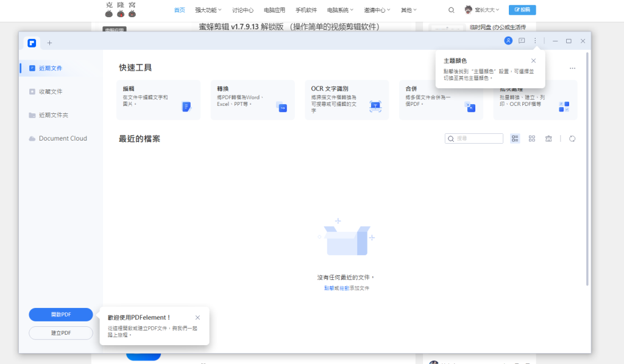Click the batch process grid icon

(564, 107)
